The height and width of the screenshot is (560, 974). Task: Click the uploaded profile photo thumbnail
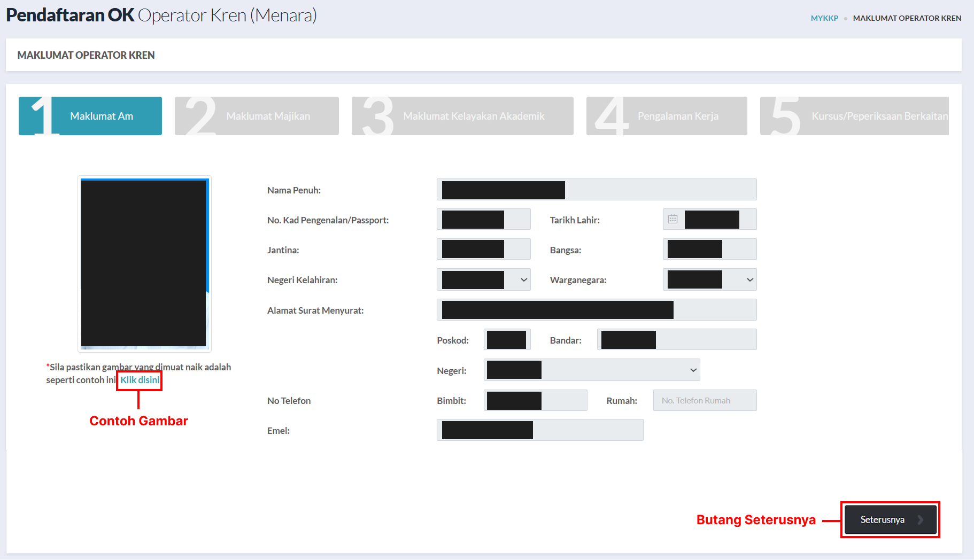144,263
